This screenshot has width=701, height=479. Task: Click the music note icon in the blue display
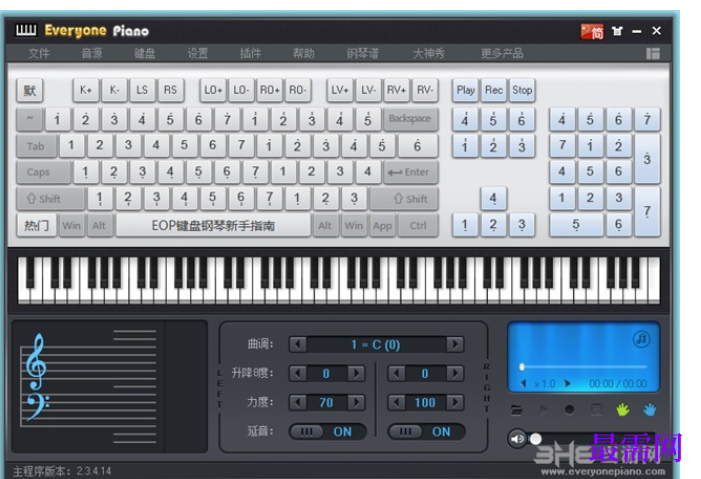click(x=641, y=339)
